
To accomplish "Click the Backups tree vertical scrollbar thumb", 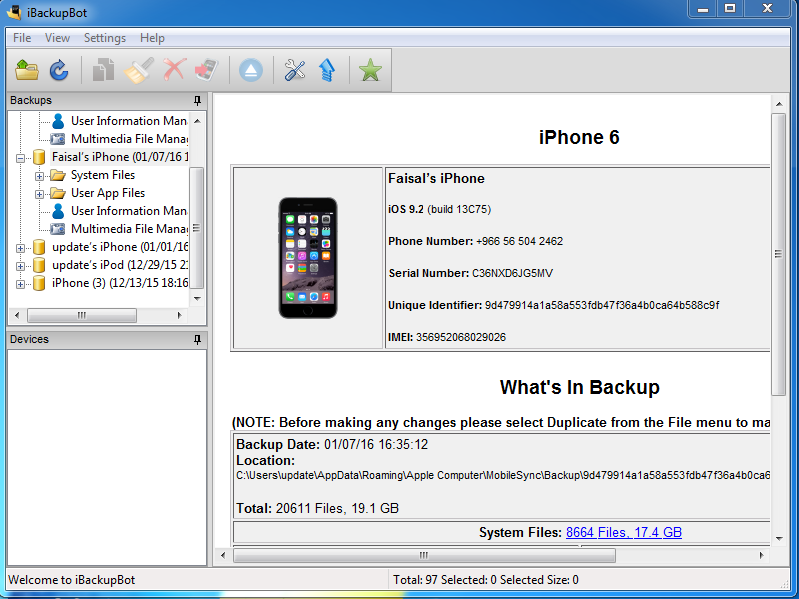I will point(197,228).
